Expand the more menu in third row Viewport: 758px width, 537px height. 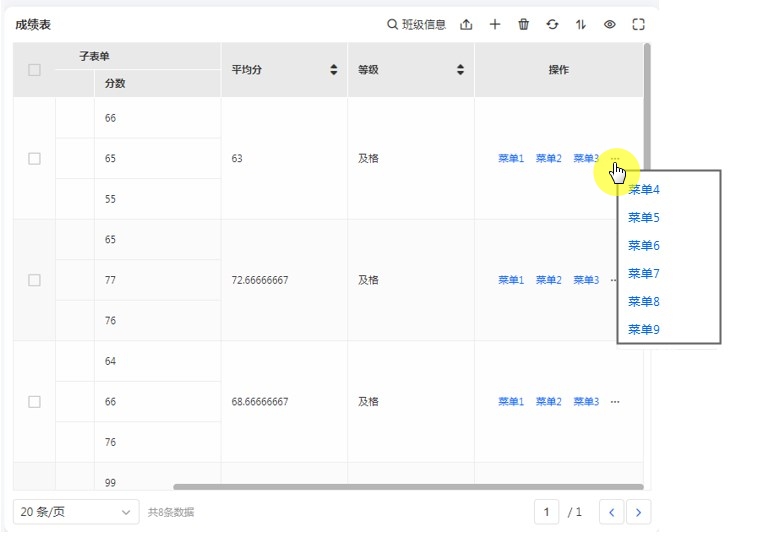pyautogui.click(x=615, y=402)
